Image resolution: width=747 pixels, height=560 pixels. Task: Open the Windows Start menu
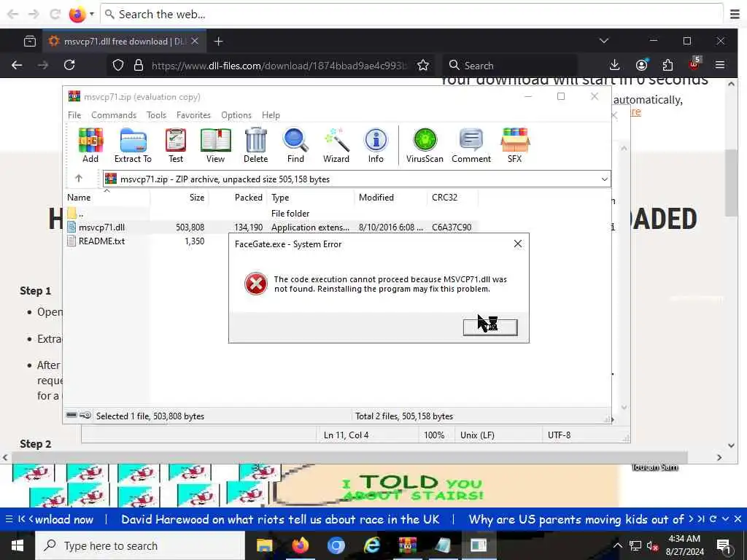pos(18,545)
